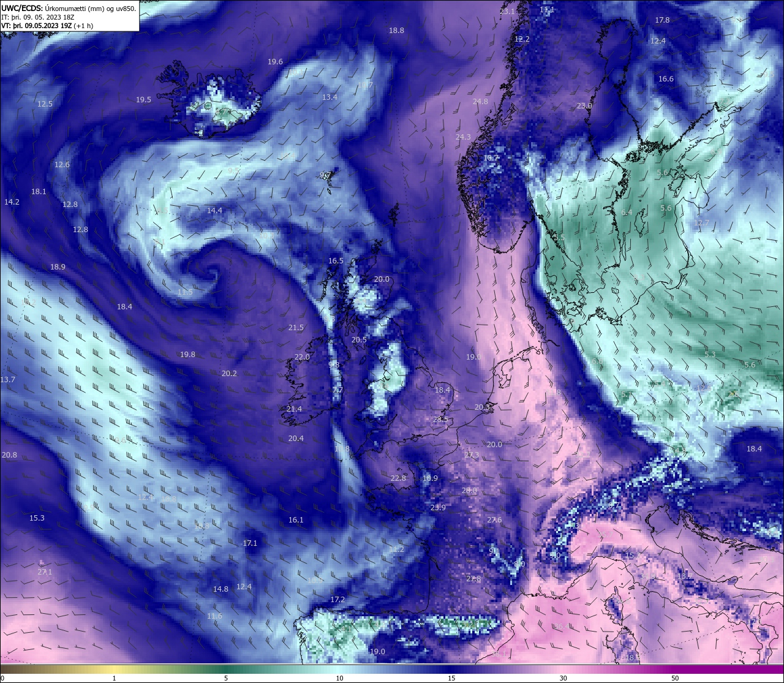Click the map value 5.3

(x=710, y=355)
